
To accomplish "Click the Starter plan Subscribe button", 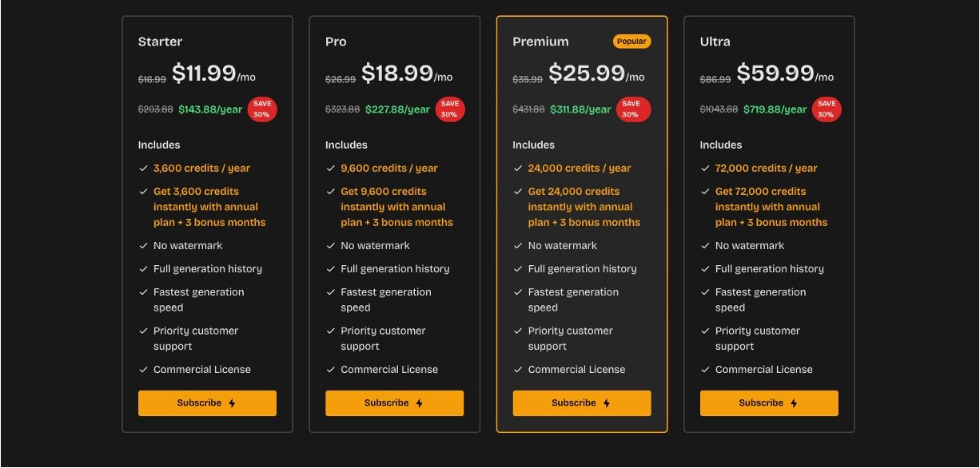I will 207,403.
